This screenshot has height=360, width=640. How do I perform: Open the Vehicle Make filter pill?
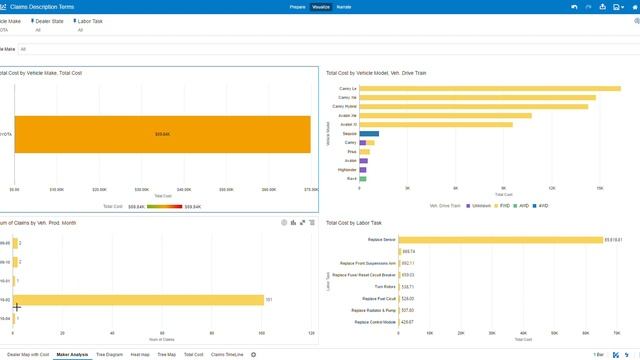pos(10,24)
